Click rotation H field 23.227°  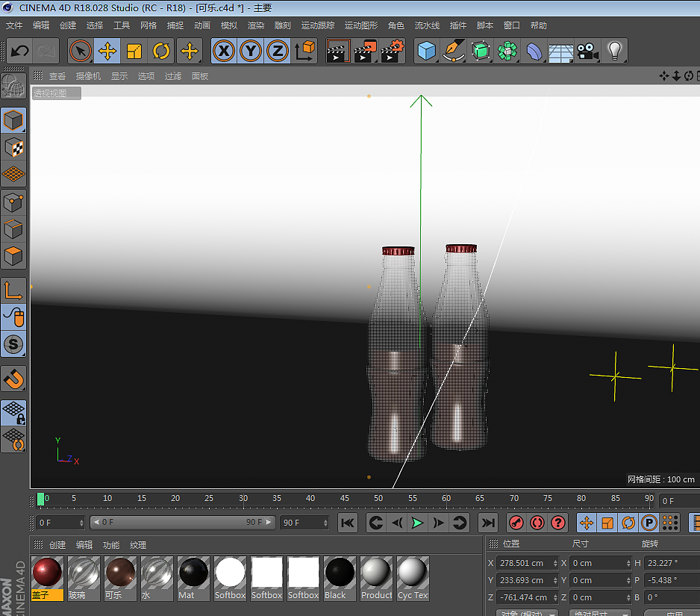pos(672,563)
